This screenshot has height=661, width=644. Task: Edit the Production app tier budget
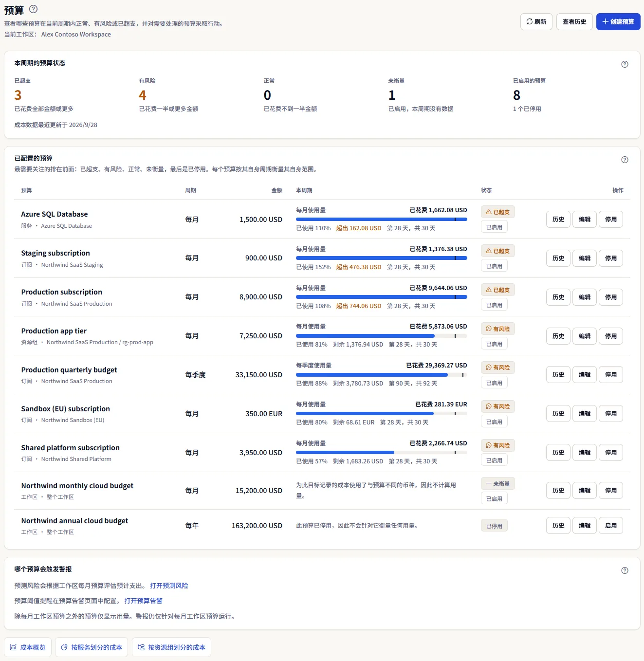(585, 336)
